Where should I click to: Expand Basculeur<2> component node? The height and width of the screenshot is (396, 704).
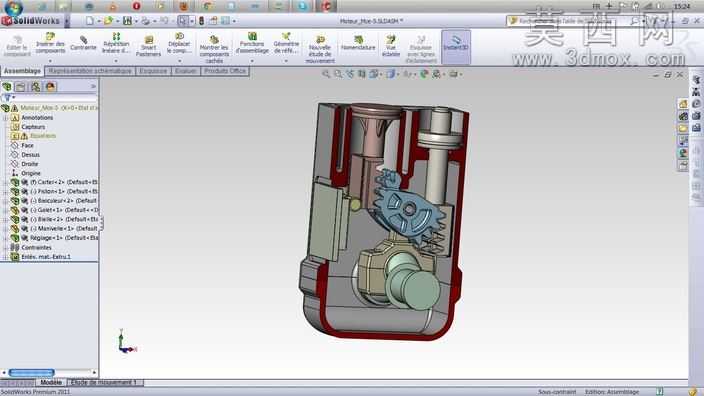pyautogui.click(x=5, y=201)
